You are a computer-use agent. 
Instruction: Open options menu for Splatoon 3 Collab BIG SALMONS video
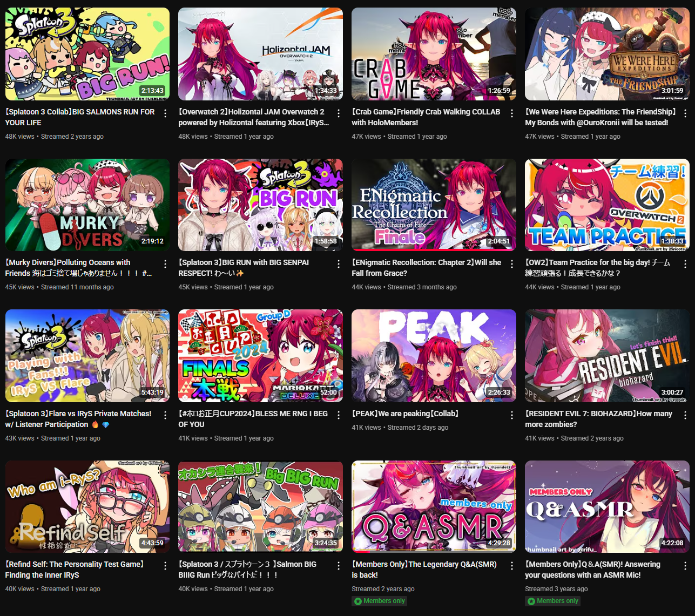(x=165, y=113)
